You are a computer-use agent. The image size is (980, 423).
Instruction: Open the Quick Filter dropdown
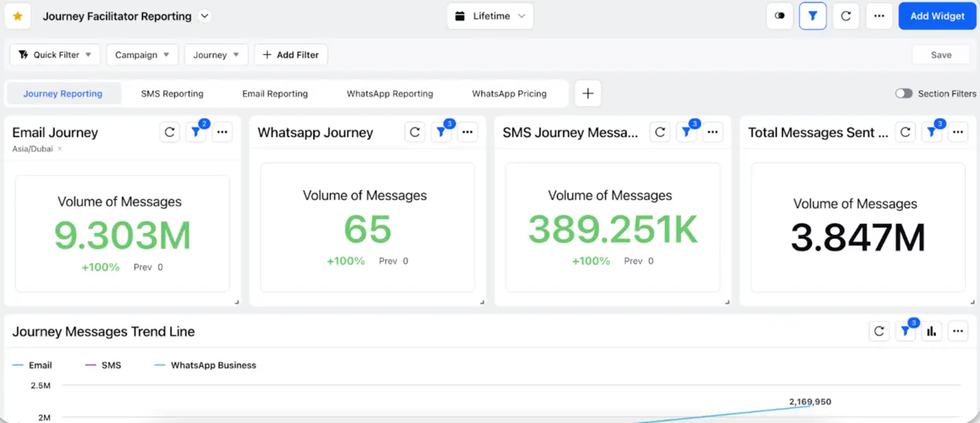55,55
